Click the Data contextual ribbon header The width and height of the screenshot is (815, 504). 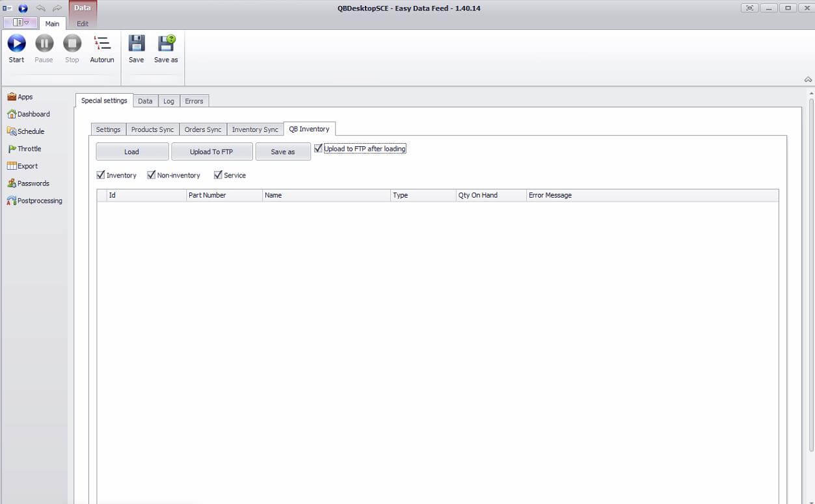83,8
